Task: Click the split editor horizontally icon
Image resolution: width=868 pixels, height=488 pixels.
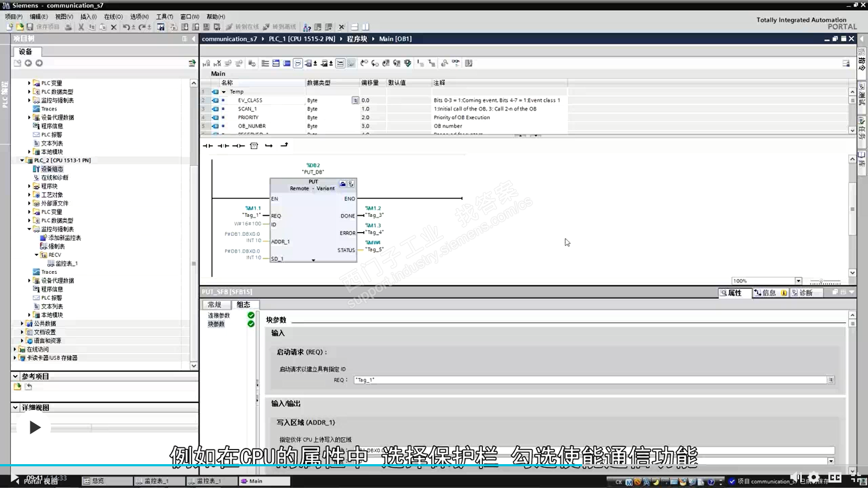Action: coord(354,27)
